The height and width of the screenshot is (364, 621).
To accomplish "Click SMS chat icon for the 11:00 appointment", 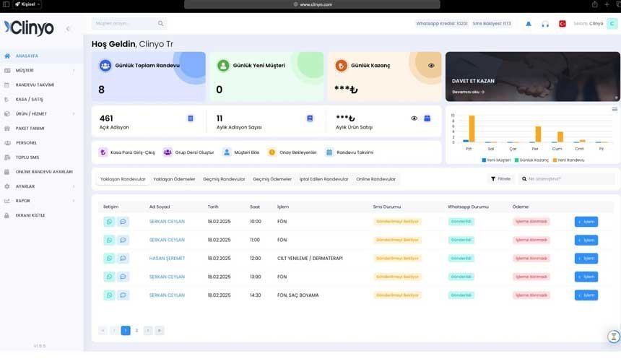I will pos(123,240).
